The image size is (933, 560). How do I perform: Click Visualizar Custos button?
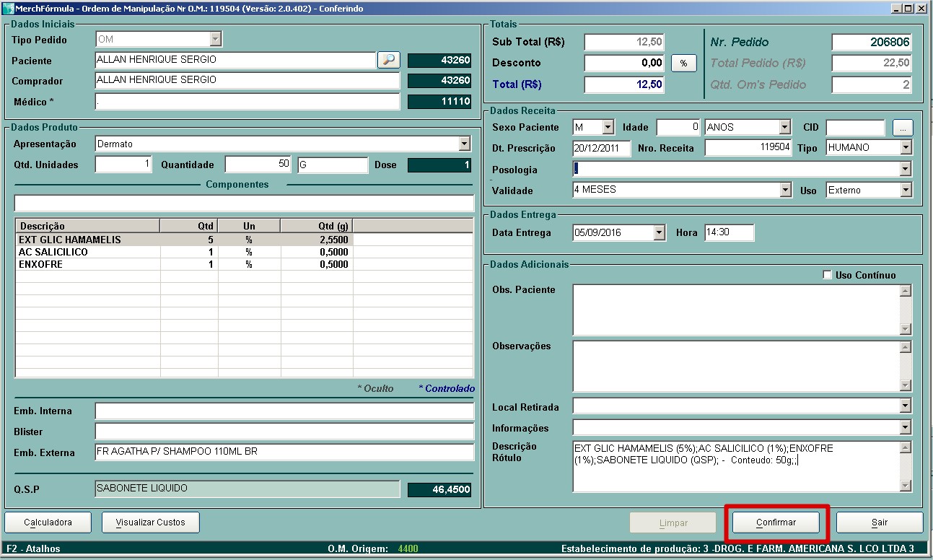click(150, 522)
